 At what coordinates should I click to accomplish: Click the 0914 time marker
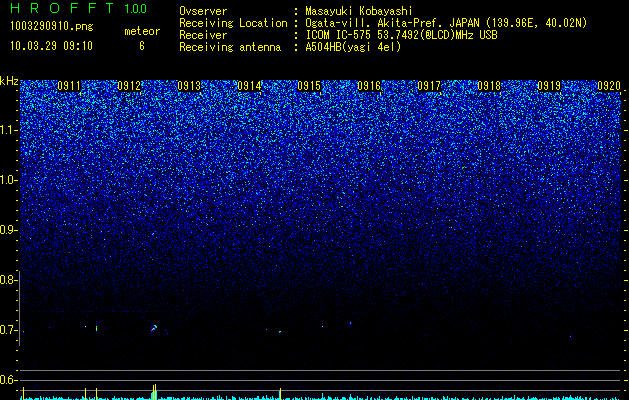tap(249, 86)
